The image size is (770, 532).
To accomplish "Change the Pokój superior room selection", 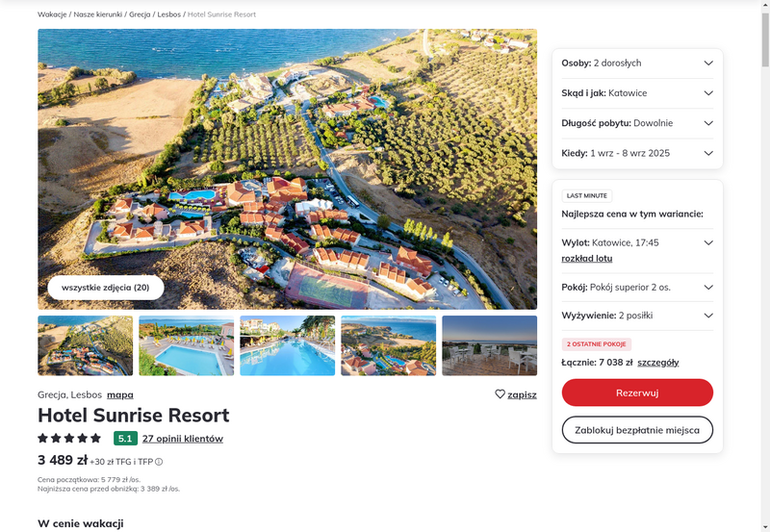I will [x=637, y=288].
